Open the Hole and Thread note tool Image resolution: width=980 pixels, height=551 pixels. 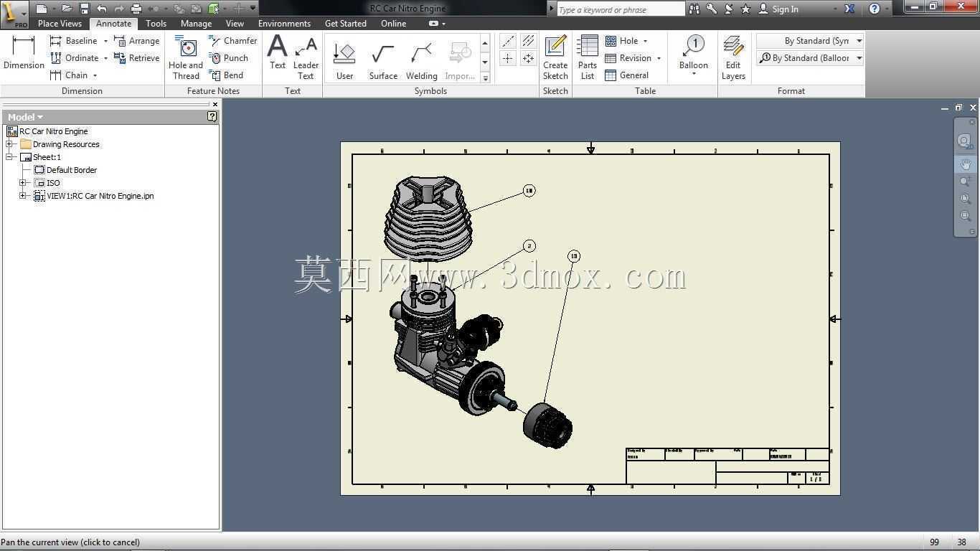click(186, 58)
